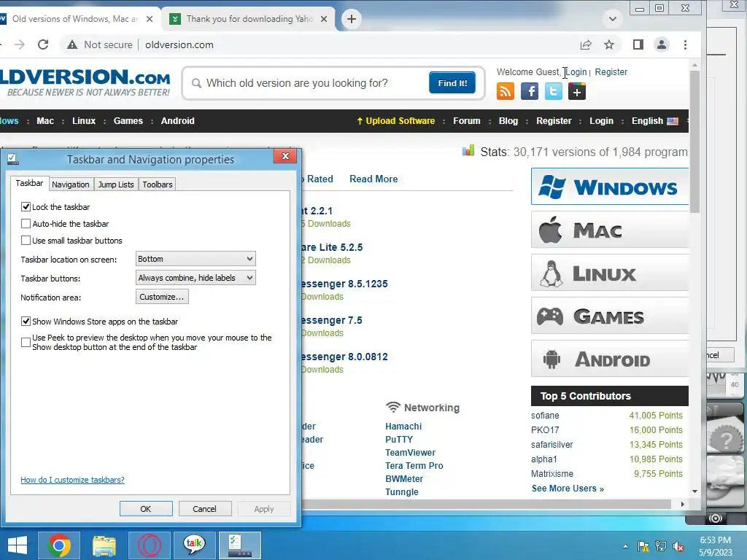Open the Mac menu item
This screenshot has width=747, height=560.
click(x=45, y=121)
